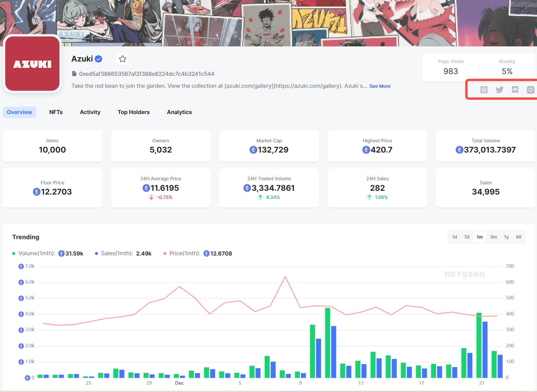The height and width of the screenshot is (392, 537).
Task: Switch the chart to 3m range
Action: [x=493, y=237]
